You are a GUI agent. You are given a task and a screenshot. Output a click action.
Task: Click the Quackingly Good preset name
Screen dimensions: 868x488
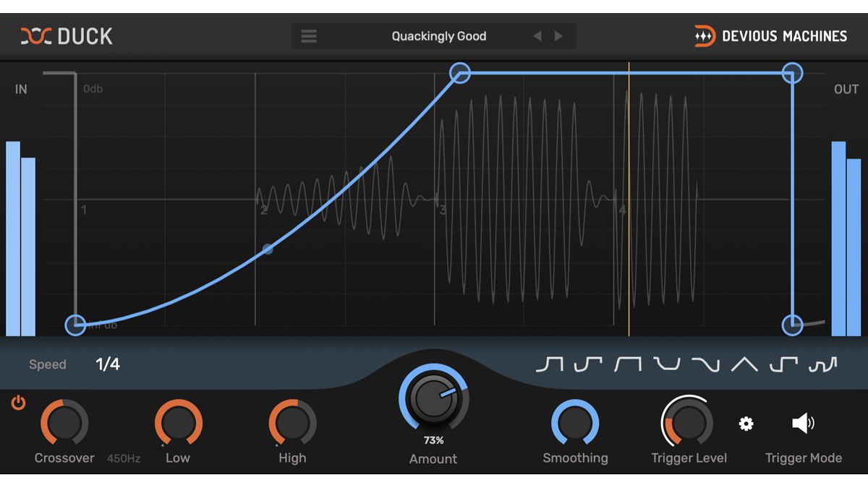[x=439, y=35]
